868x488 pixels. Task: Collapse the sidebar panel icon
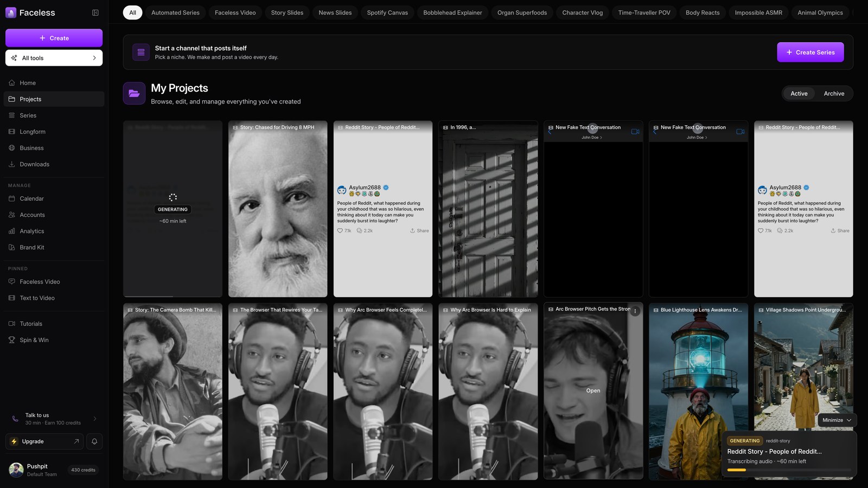(x=95, y=12)
